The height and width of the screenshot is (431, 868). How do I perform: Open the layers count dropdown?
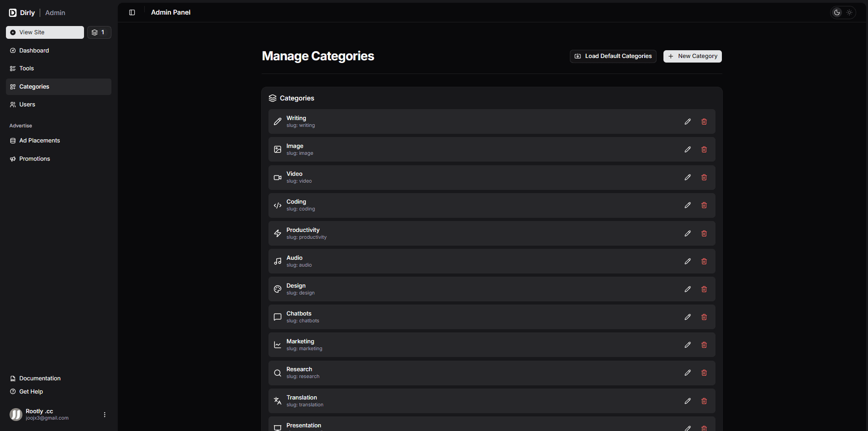(x=99, y=32)
